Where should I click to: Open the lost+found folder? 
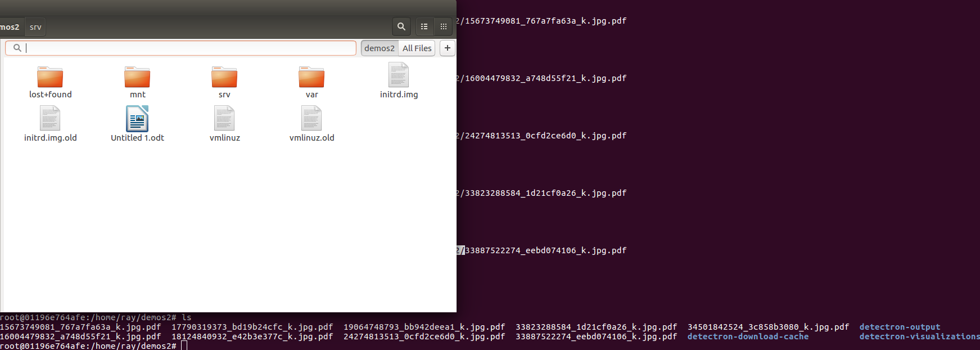tap(50, 82)
